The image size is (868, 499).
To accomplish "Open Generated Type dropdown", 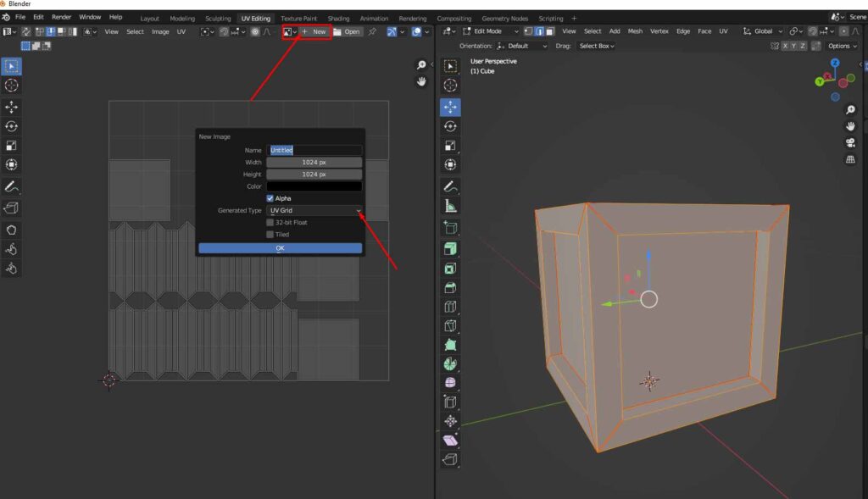I will [x=314, y=210].
